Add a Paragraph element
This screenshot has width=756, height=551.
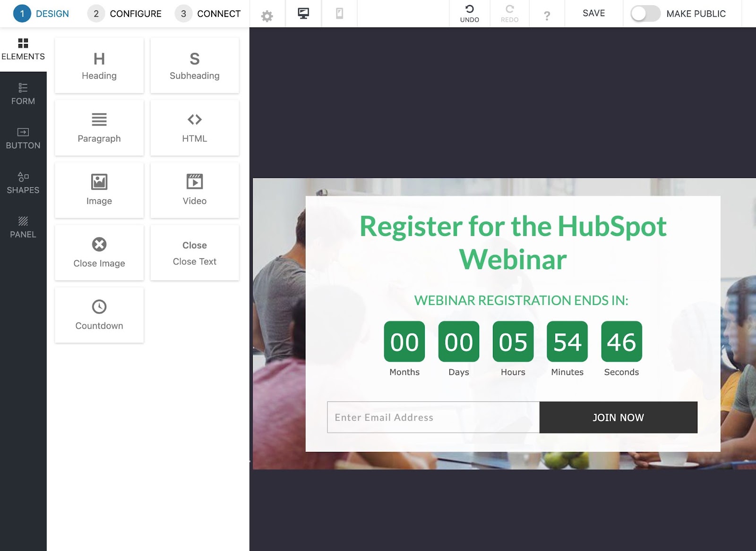coord(99,128)
